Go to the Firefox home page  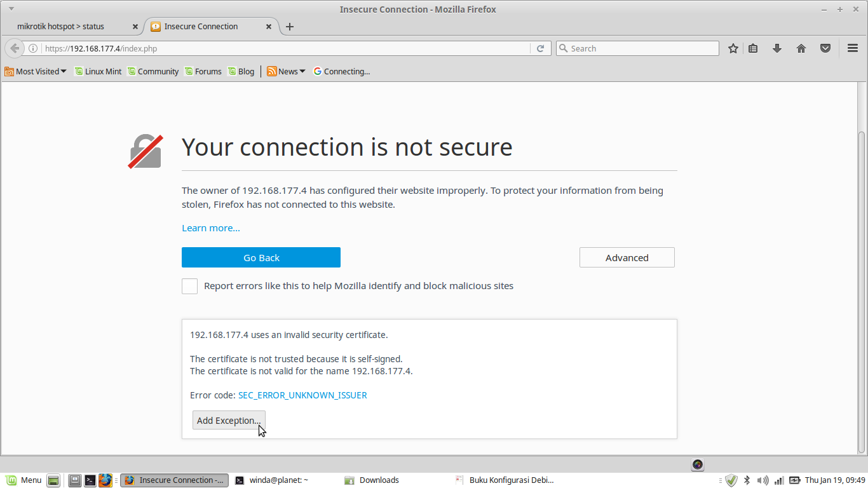point(801,48)
